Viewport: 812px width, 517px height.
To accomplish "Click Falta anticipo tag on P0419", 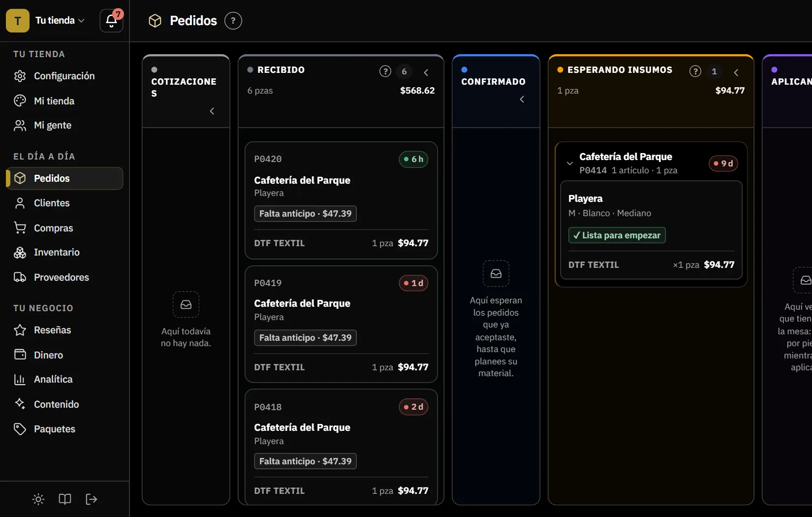I will click(306, 338).
